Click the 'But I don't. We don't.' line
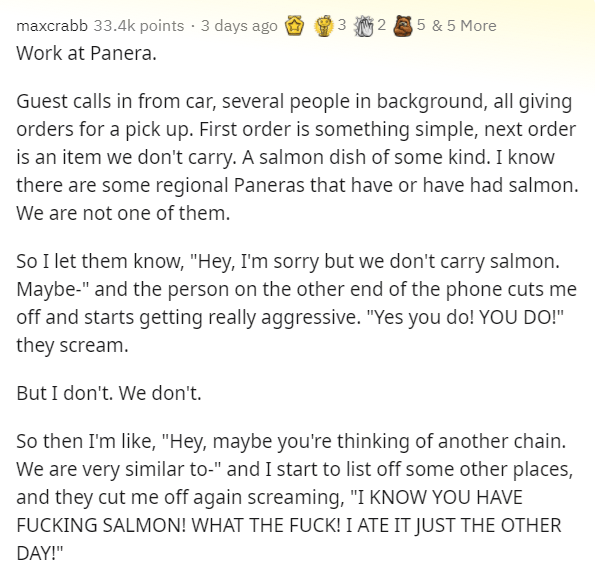The height and width of the screenshot is (571, 598). tap(109, 393)
